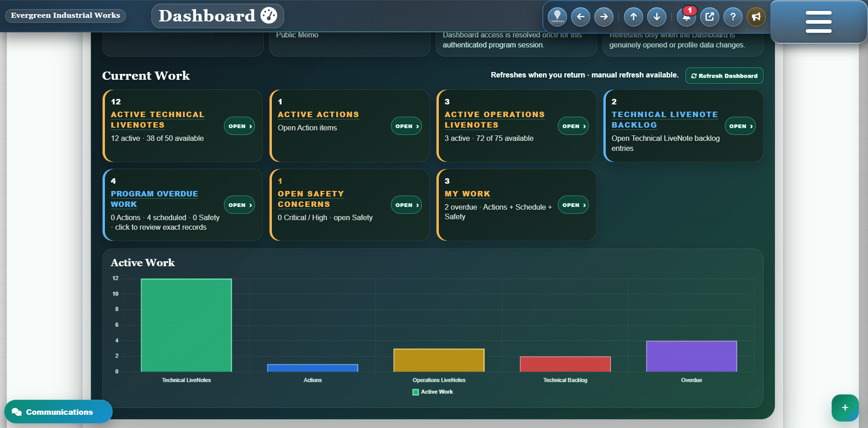Jump to page top with up arrow icon
This screenshot has height=428, width=868.
pyautogui.click(x=634, y=17)
